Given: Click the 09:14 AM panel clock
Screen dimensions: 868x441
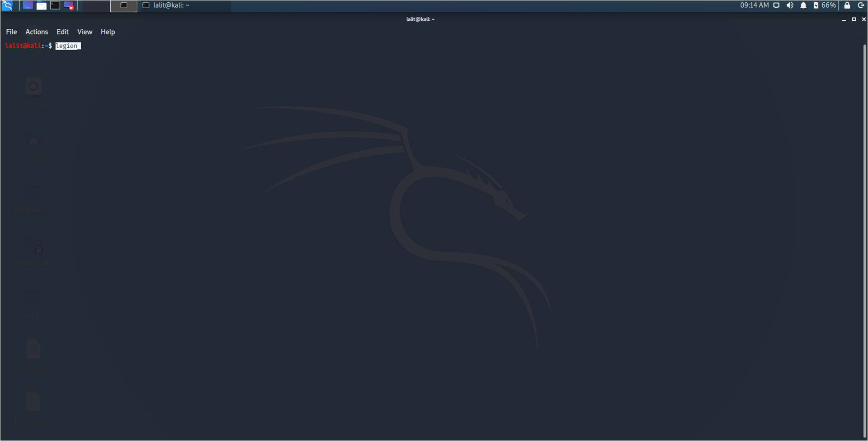Looking at the screenshot, I should (754, 5).
